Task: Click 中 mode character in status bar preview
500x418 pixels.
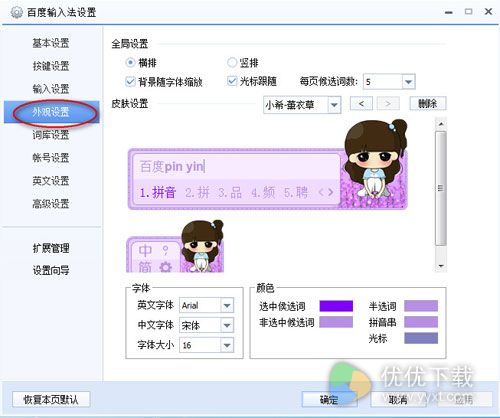Action: (145, 250)
